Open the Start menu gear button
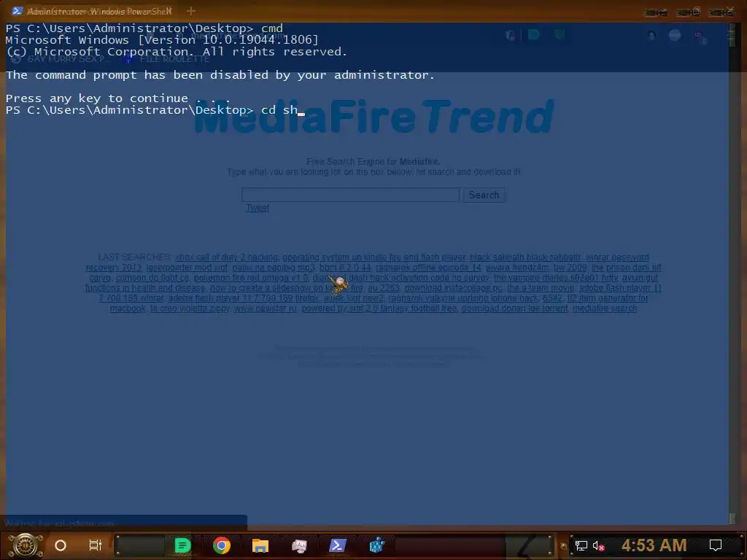 point(26,545)
